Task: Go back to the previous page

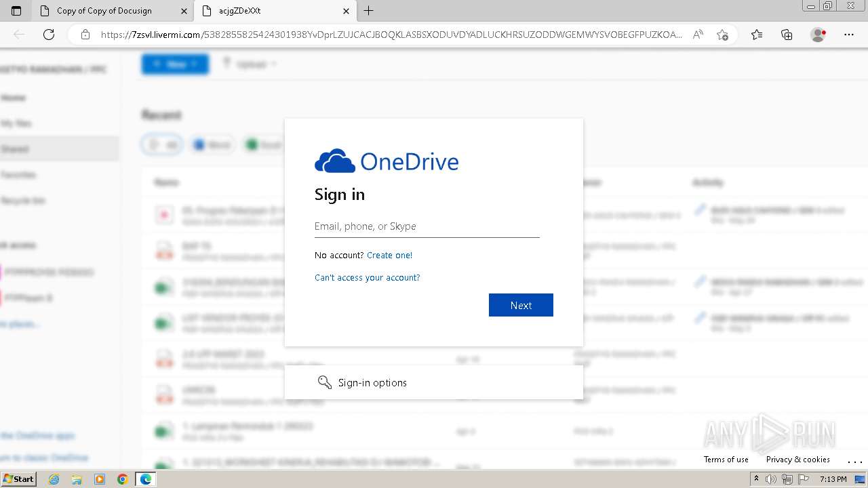Action: (x=19, y=35)
